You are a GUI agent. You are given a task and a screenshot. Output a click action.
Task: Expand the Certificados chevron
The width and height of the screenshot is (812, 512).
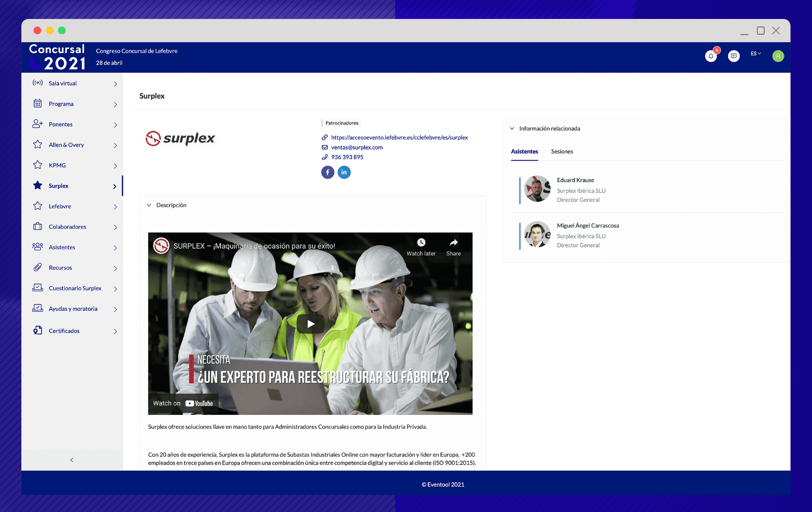pos(115,331)
